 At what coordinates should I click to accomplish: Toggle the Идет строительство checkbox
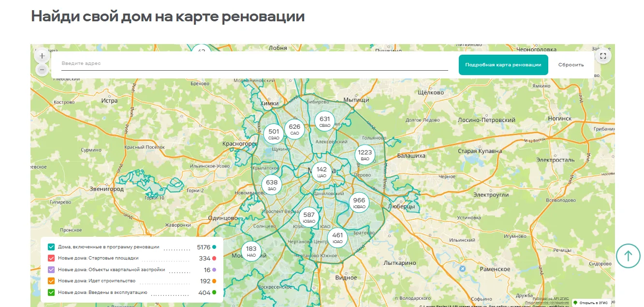click(51, 281)
